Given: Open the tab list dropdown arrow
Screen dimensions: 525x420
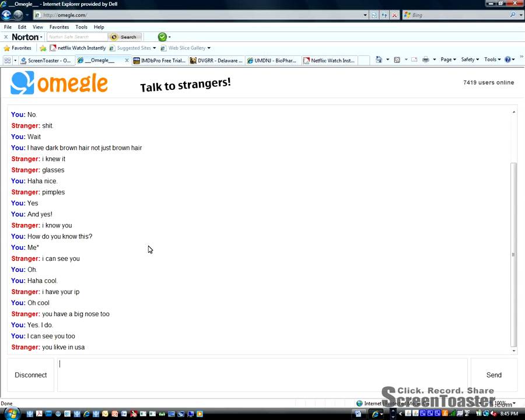Looking at the screenshot, I should [15, 61].
